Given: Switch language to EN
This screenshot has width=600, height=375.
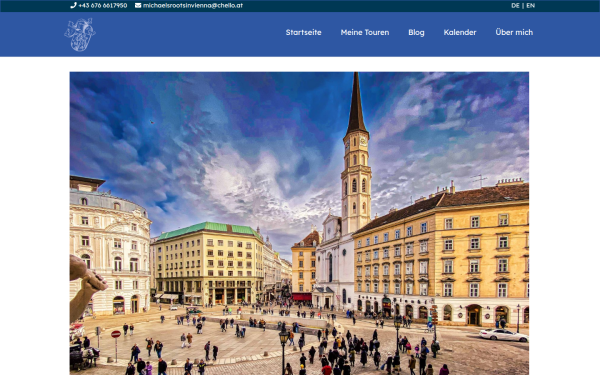Looking at the screenshot, I should pos(530,5).
